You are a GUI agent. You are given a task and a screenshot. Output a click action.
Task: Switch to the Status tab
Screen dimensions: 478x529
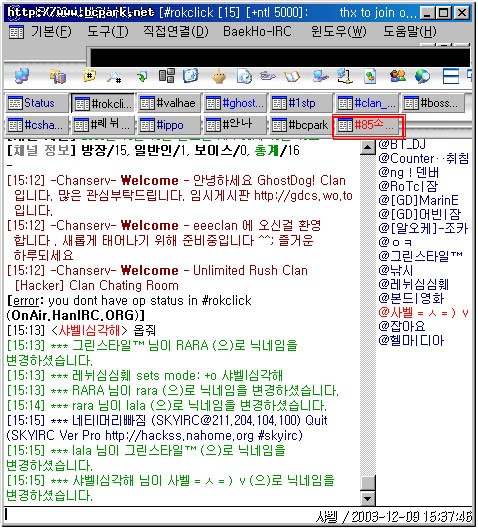tap(37, 103)
